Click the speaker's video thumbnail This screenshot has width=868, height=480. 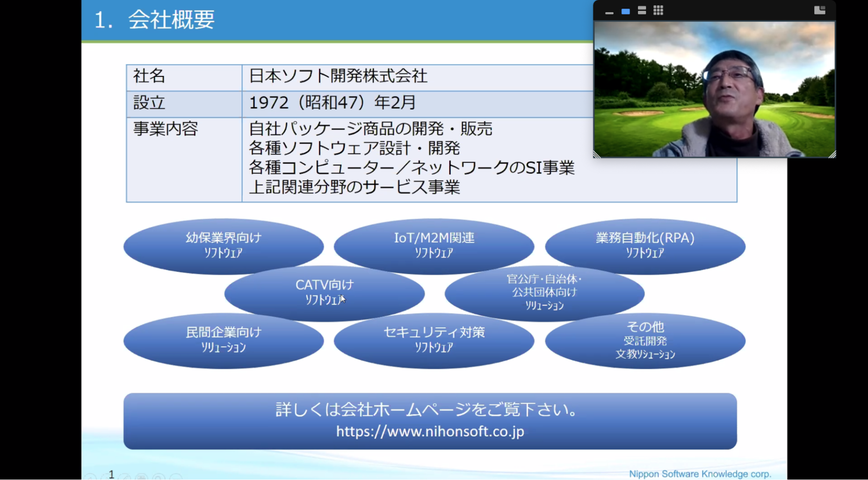(714, 89)
